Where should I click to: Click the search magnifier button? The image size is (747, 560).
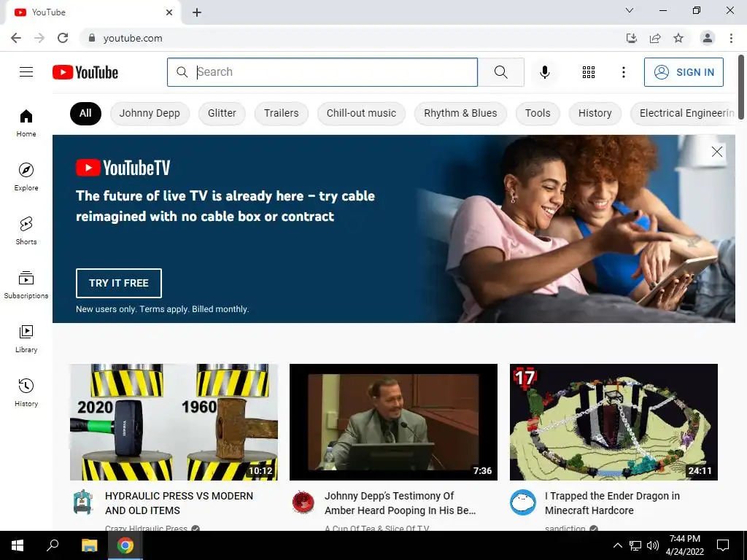pos(500,72)
